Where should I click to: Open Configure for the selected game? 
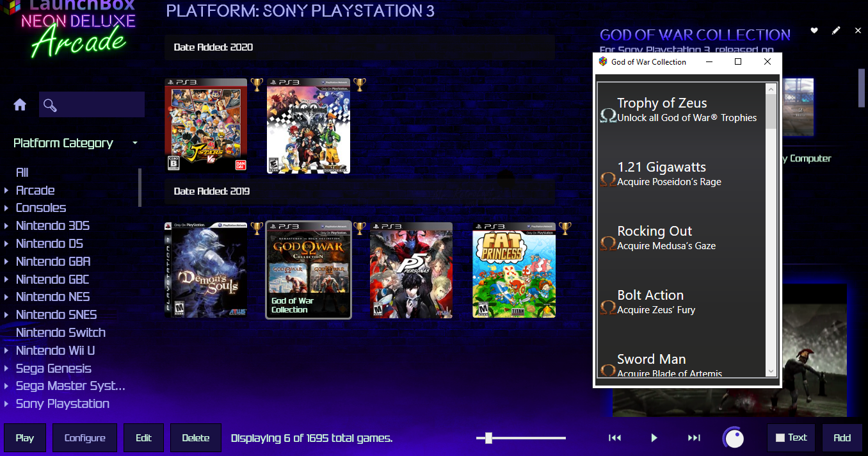pos(84,438)
